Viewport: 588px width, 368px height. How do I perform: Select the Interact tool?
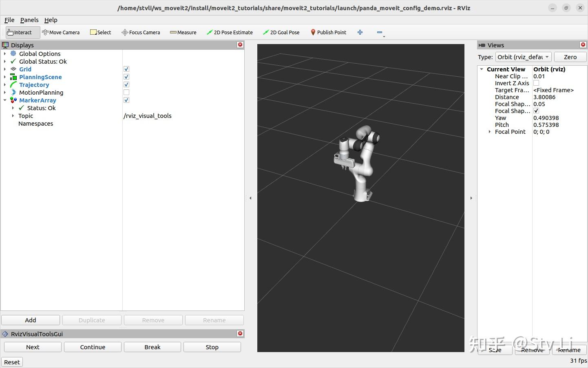(x=20, y=32)
